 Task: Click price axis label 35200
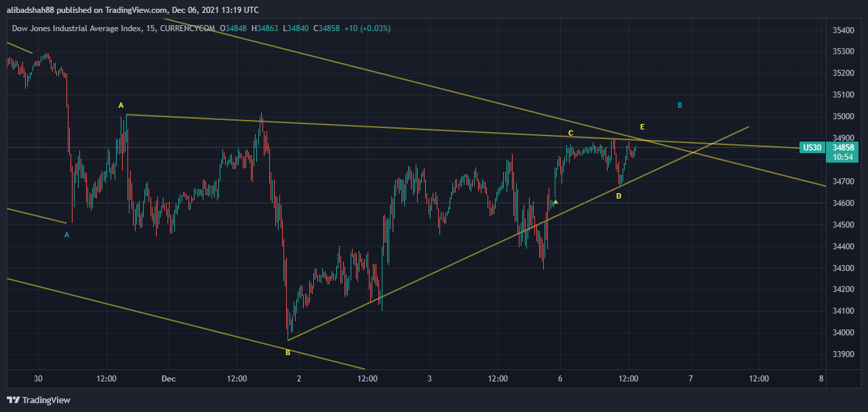(843, 73)
